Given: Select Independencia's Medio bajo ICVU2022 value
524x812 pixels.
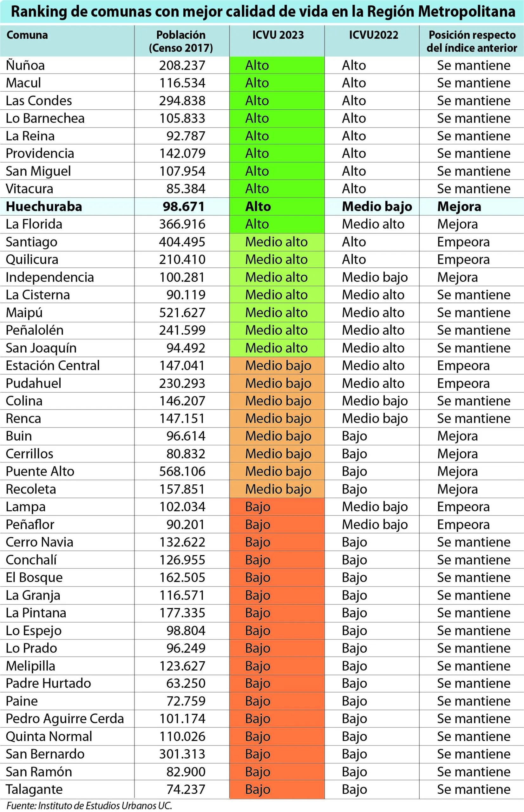Looking at the screenshot, I should click(x=375, y=277).
